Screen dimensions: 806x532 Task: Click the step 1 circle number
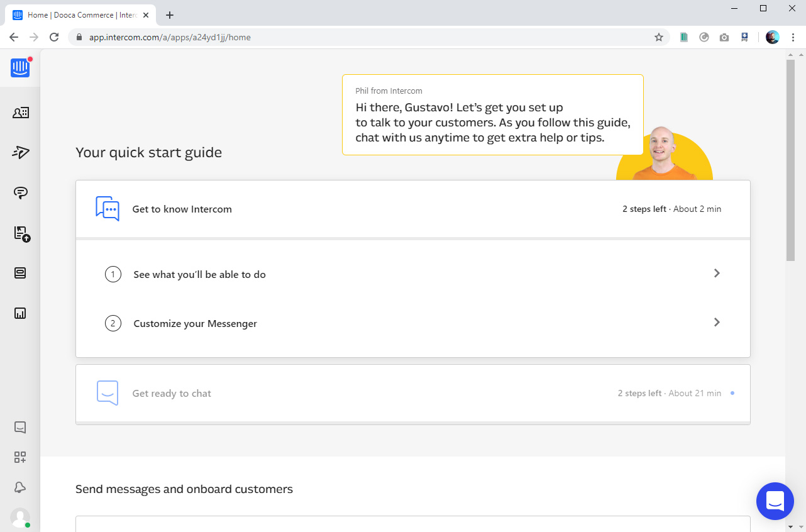pyautogui.click(x=113, y=274)
